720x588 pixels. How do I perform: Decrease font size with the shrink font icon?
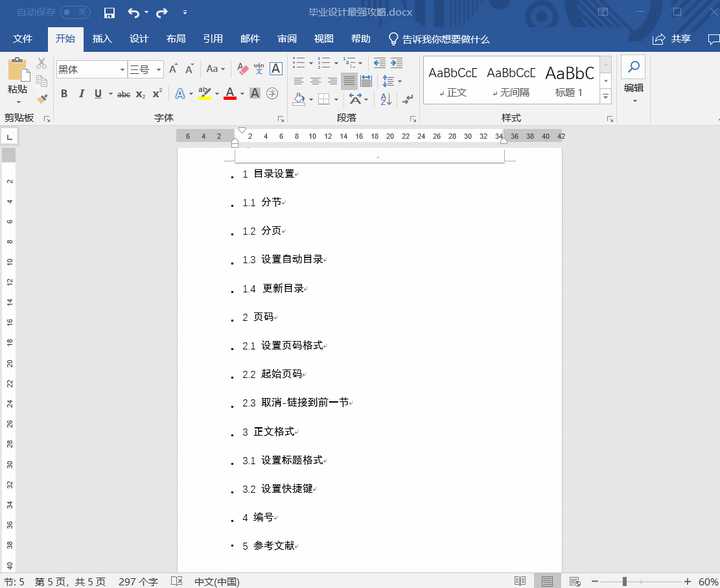pos(189,69)
